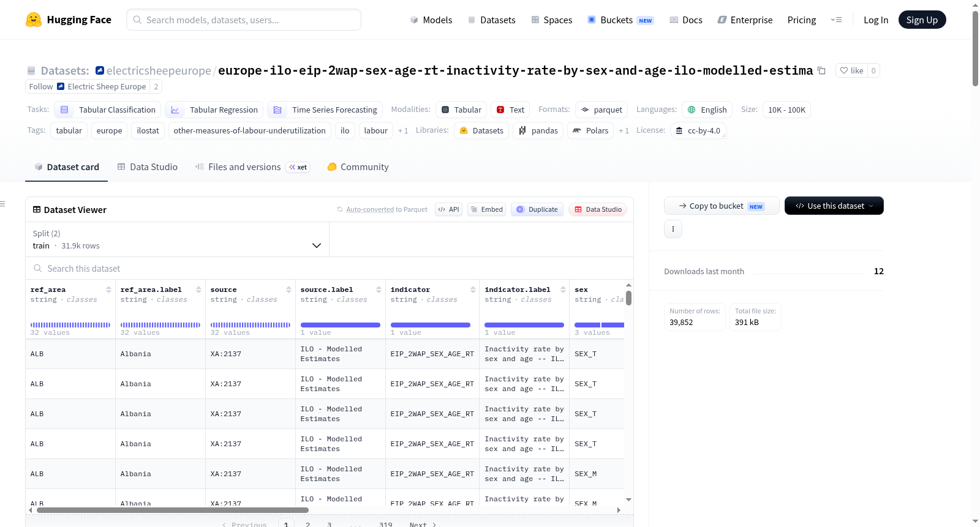This screenshot has height=527, width=980.
Task: Click the Embed button
Action: click(486, 209)
